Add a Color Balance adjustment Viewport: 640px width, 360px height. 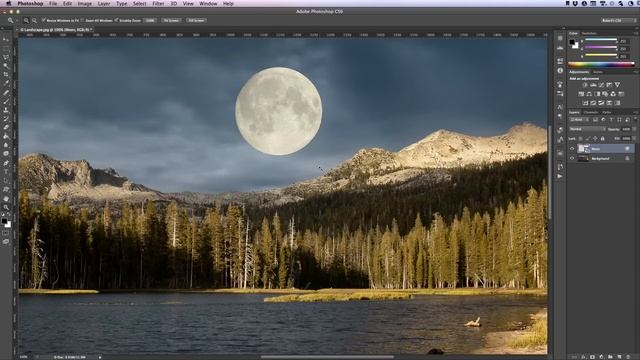589,94
